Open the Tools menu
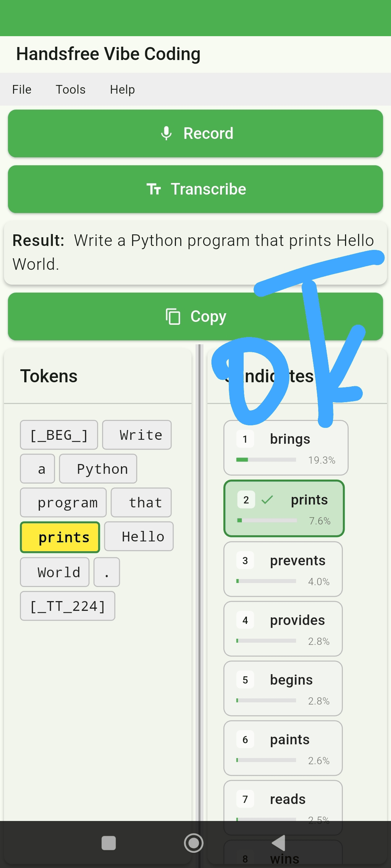Screen dimensions: 391x868 pyautogui.click(x=71, y=89)
